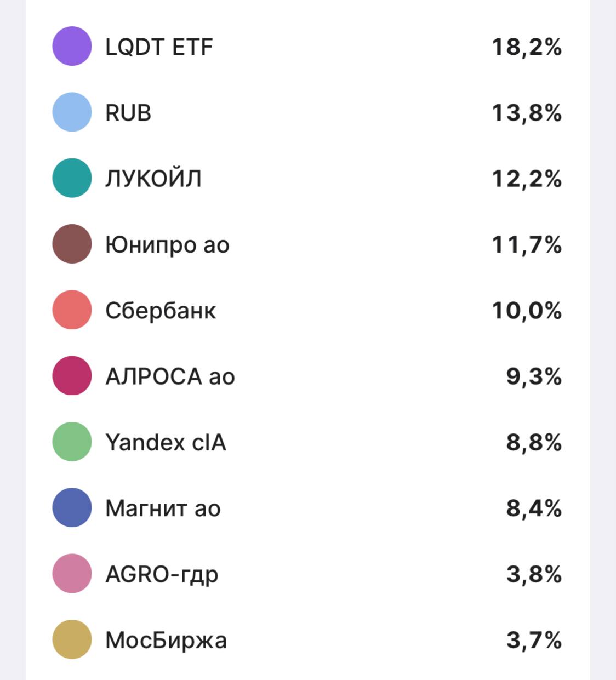
Task: Open the Сбербанк holding name
Action: [161, 311]
